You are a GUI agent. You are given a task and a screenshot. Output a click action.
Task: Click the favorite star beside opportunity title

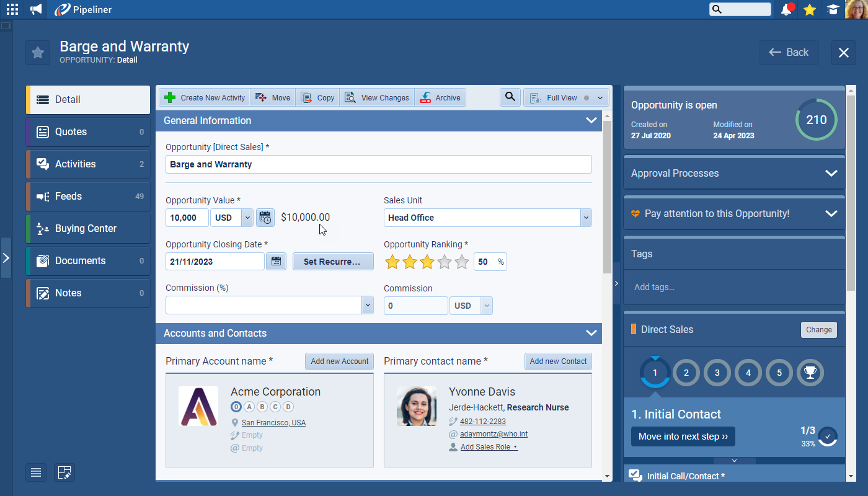38,53
